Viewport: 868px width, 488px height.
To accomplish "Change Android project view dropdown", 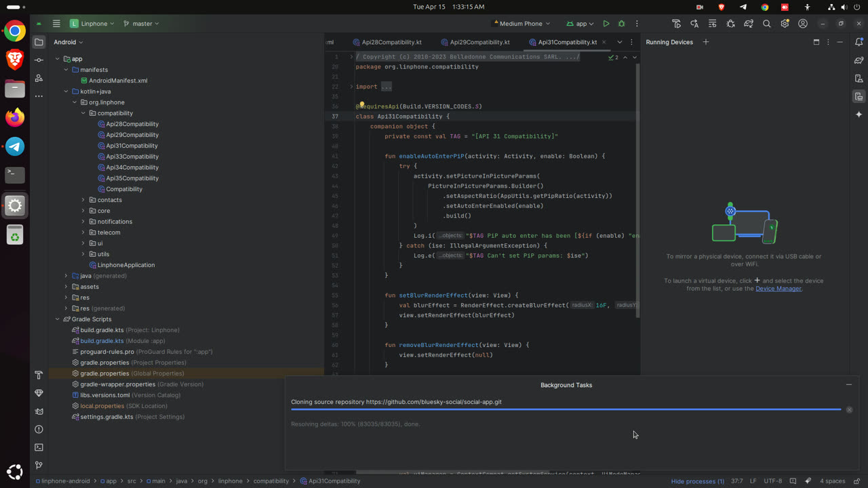I will pos(68,42).
